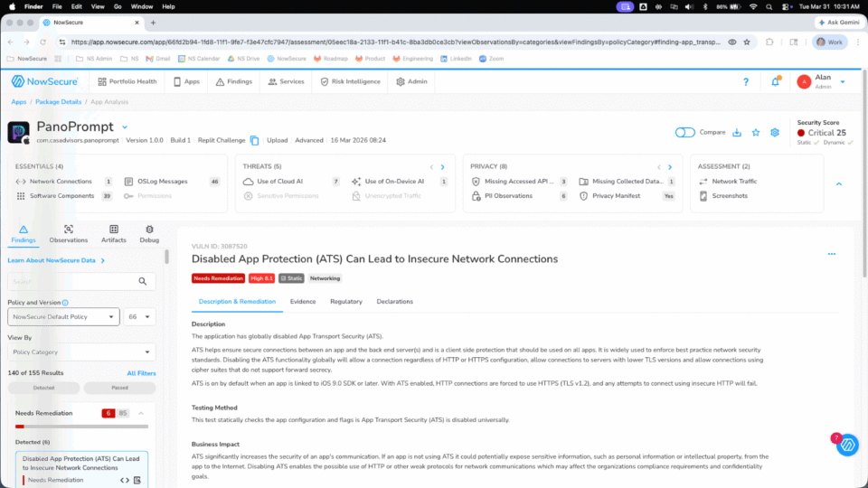Click the Policy and Version info icon
This screenshot has width=868, height=488.
point(65,303)
